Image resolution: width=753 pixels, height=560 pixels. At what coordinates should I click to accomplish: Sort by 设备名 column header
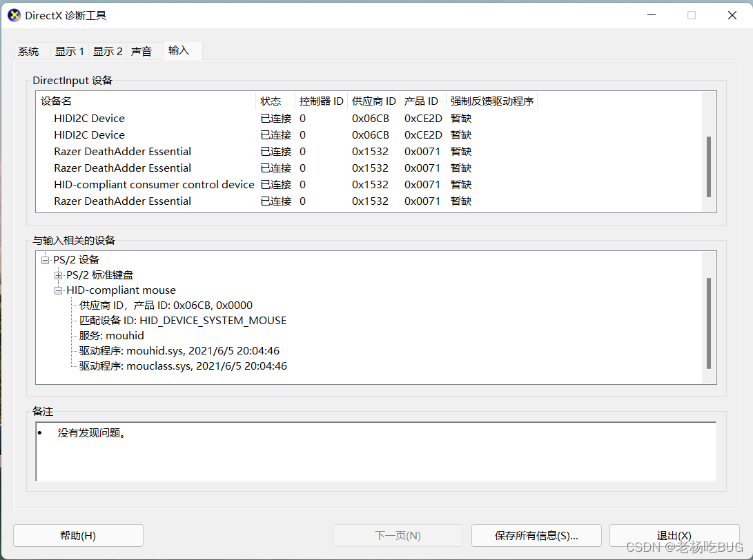pyautogui.click(x=146, y=101)
